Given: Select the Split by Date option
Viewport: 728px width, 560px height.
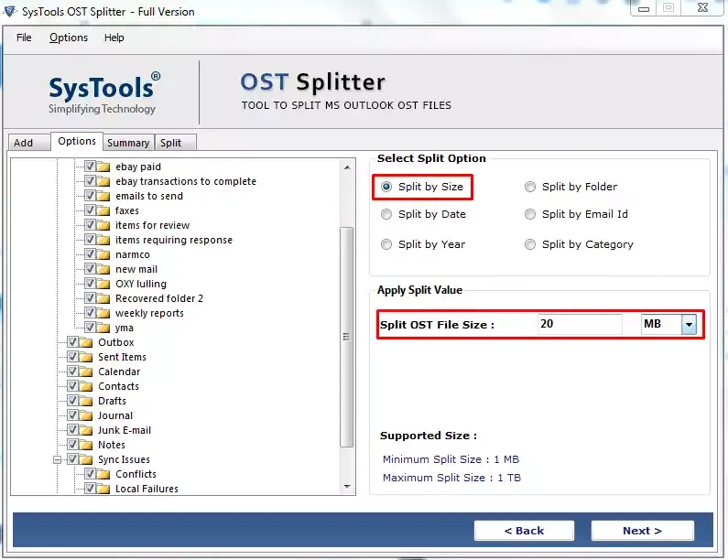Looking at the screenshot, I should coord(386,214).
